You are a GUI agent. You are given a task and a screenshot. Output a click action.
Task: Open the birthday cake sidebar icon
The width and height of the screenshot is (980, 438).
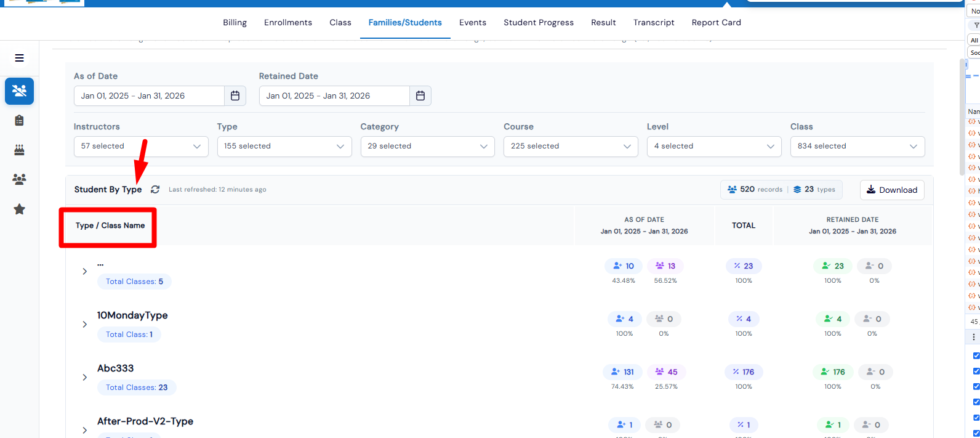(20, 150)
